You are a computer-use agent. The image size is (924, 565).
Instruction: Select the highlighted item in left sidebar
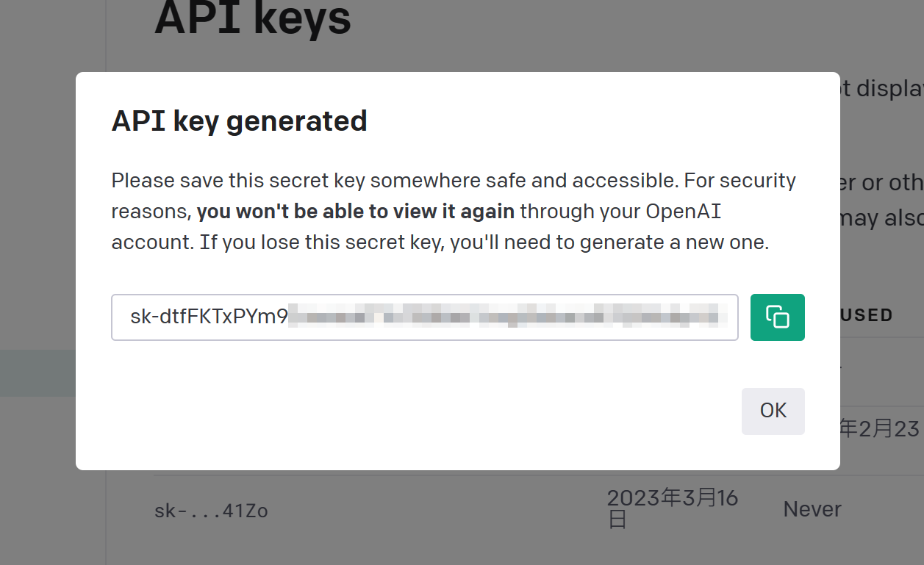point(37,373)
